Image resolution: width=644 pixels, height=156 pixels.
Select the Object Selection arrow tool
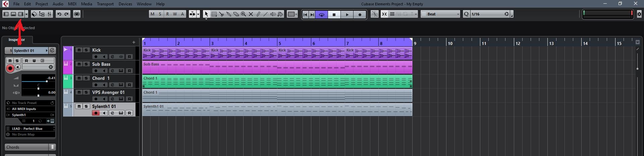[x=206, y=14]
